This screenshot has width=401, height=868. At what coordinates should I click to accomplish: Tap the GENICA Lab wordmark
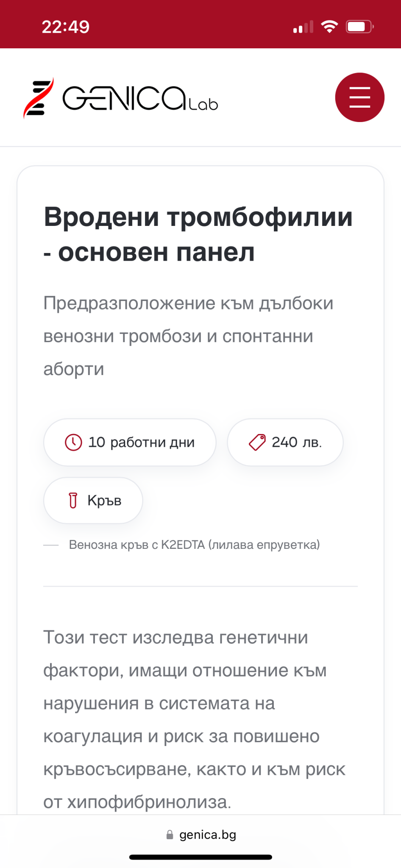click(140, 99)
